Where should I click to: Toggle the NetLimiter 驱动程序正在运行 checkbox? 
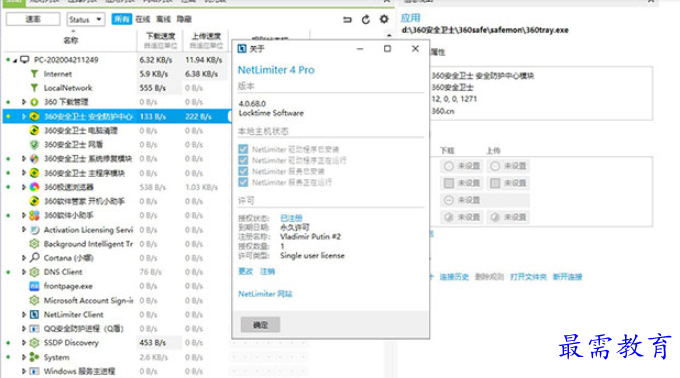point(243,160)
